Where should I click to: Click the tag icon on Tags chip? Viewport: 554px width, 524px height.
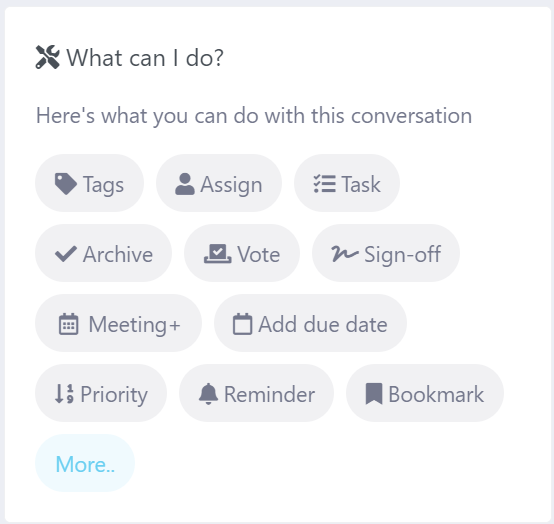[66, 184]
